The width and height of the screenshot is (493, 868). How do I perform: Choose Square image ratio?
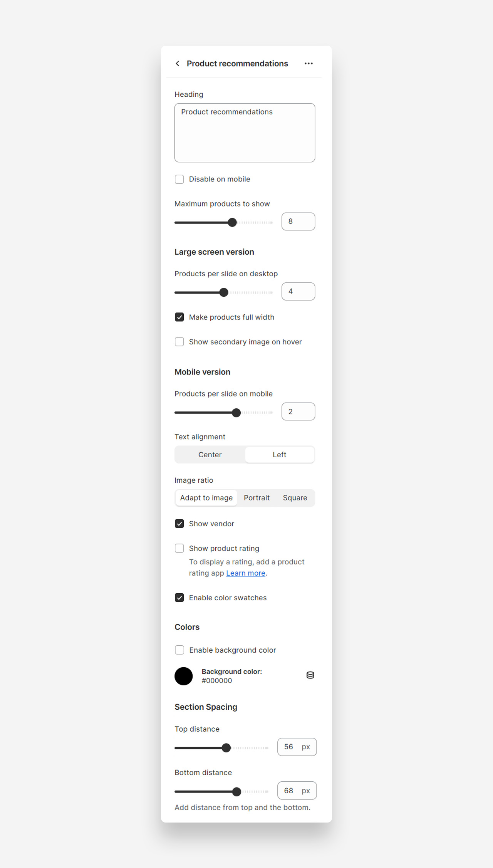pyautogui.click(x=295, y=498)
